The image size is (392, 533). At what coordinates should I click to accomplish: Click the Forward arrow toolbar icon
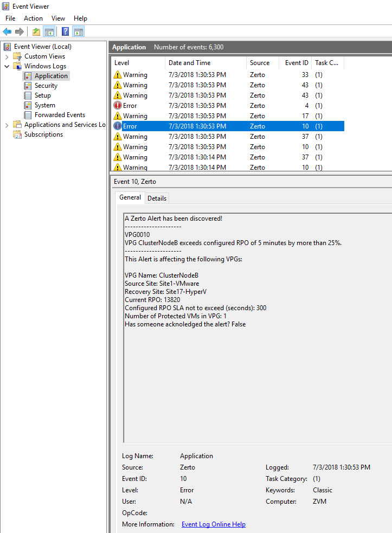pyautogui.click(x=20, y=32)
